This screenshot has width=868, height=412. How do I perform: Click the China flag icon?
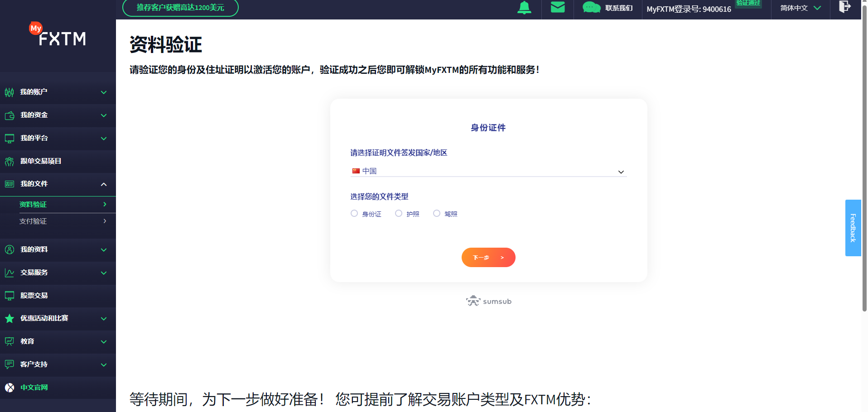tap(356, 171)
